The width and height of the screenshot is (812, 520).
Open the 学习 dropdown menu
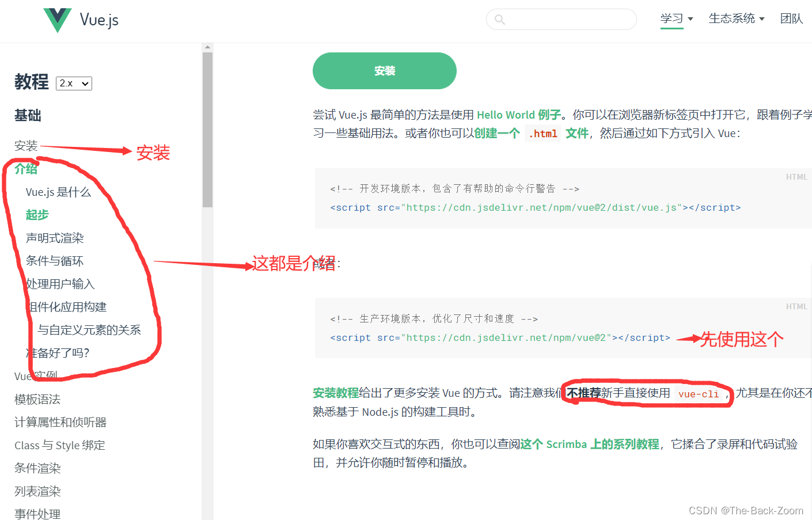(x=677, y=18)
